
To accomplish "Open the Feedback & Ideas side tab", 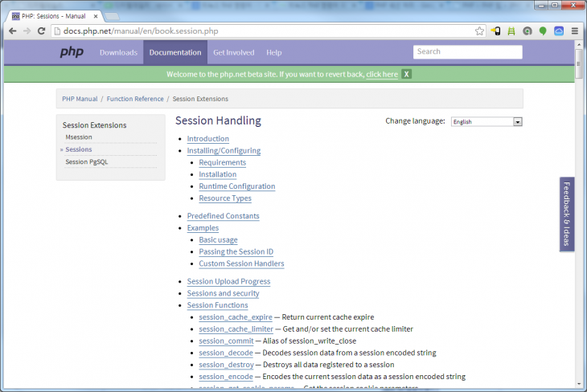I will [566, 214].
